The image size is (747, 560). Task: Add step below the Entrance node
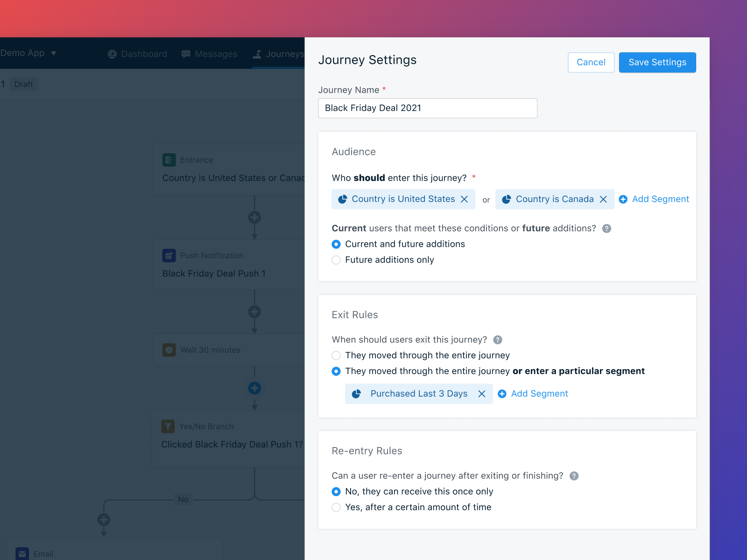pyautogui.click(x=254, y=217)
